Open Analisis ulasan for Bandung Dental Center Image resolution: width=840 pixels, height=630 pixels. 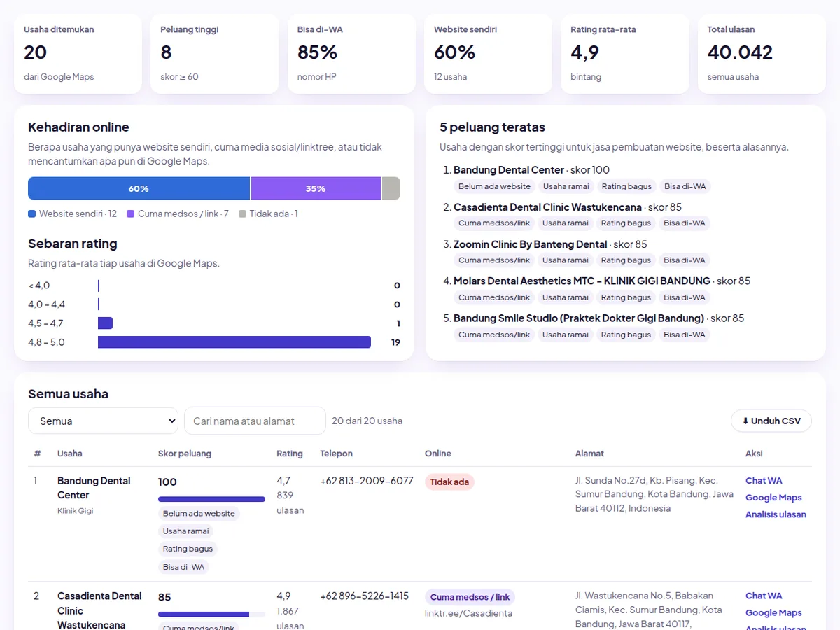click(x=776, y=514)
